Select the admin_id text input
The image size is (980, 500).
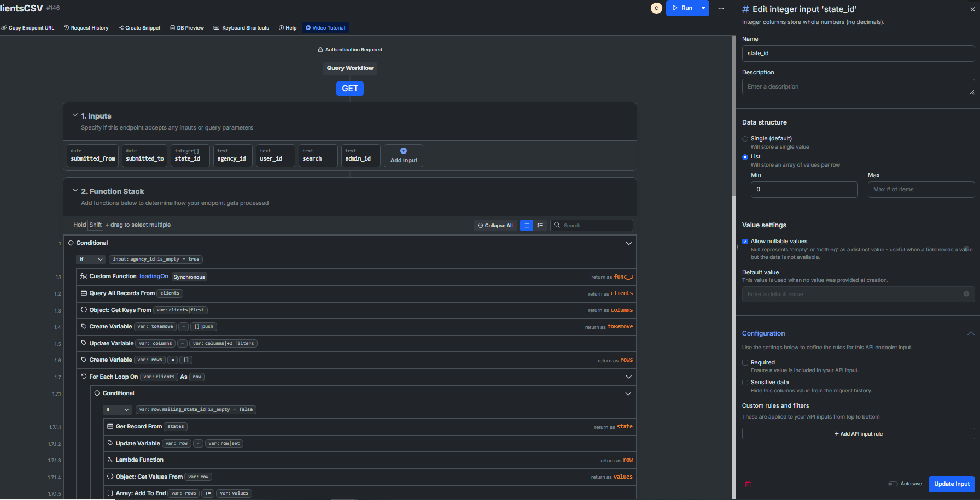pyautogui.click(x=361, y=155)
